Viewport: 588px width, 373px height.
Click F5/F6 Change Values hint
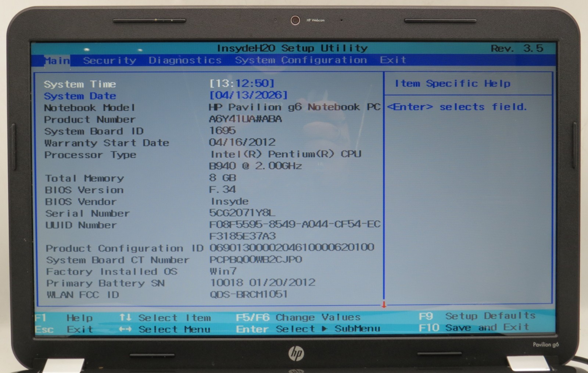(x=298, y=317)
